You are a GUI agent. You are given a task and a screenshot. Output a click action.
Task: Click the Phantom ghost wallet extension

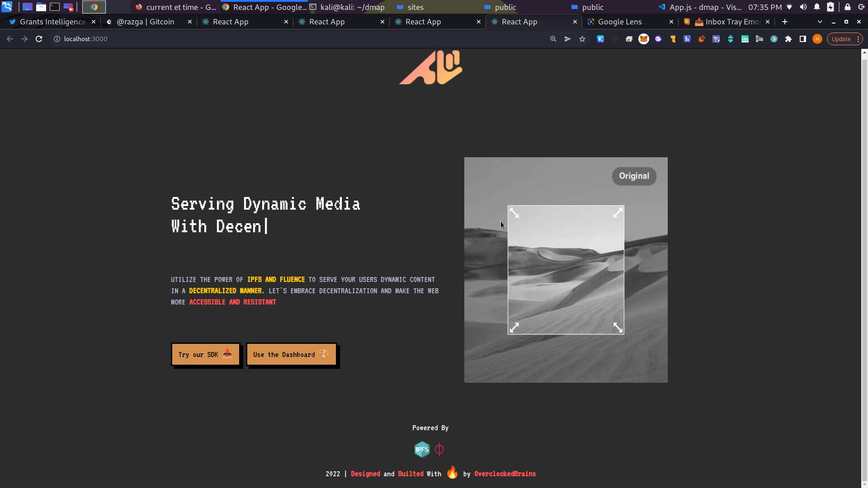[658, 39]
